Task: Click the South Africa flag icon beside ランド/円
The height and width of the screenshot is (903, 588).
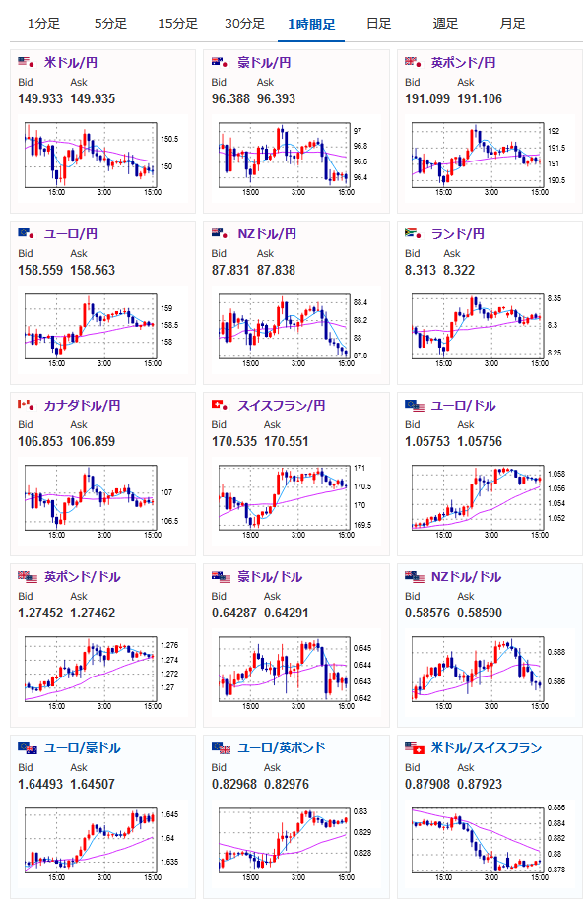Action: pos(413,233)
